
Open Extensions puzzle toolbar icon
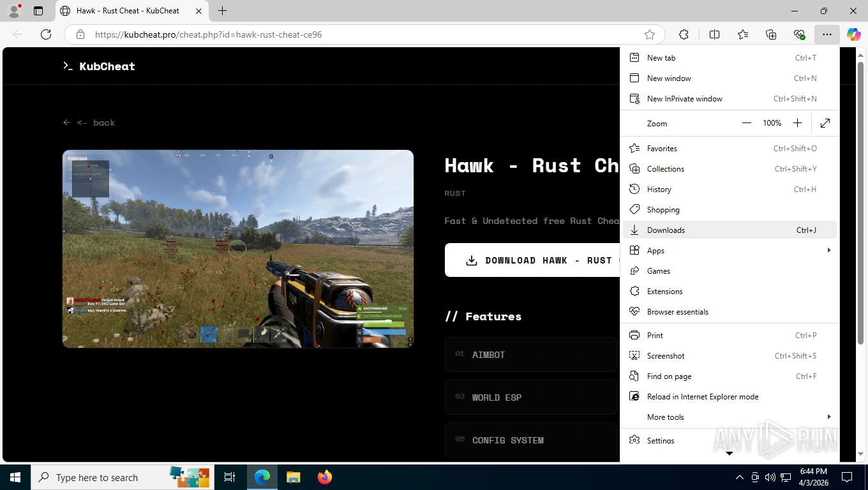[x=684, y=34]
